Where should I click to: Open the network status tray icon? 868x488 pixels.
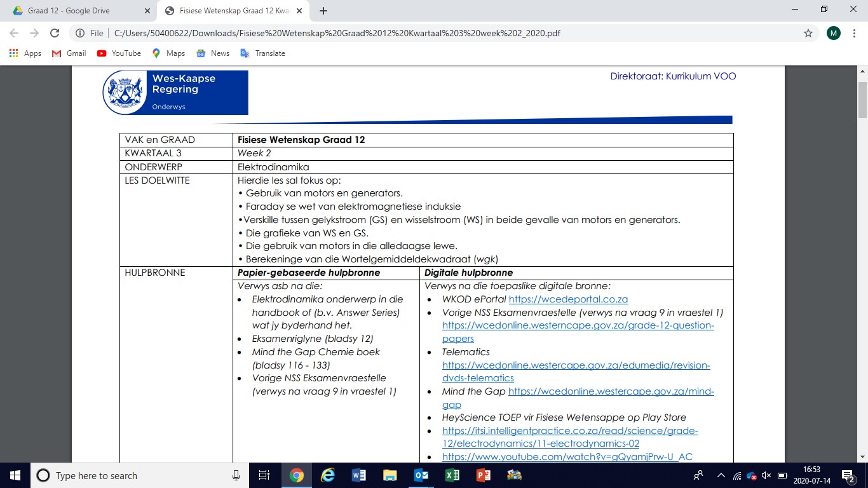click(x=737, y=475)
